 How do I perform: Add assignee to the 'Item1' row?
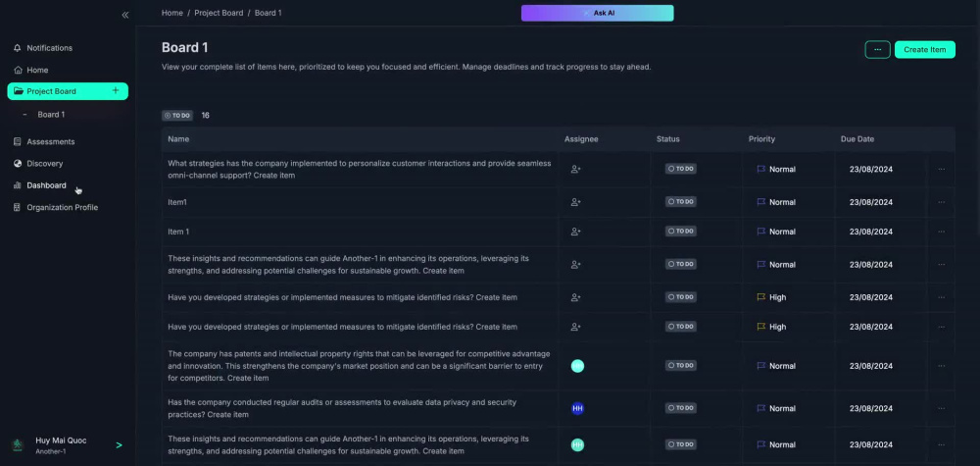(x=576, y=202)
